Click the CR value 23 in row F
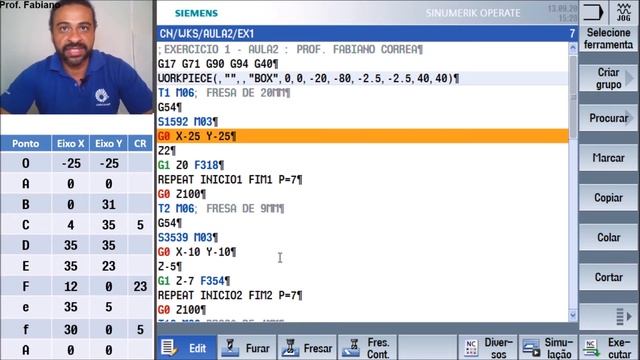640x360 pixels. tap(140, 287)
